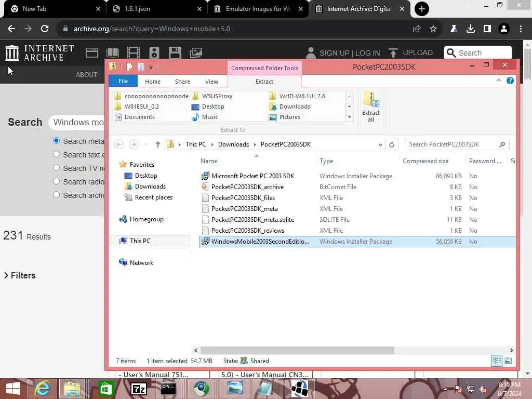
Task: Open Internet Explorer from taskbar
Action: pyautogui.click(x=43, y=389)
